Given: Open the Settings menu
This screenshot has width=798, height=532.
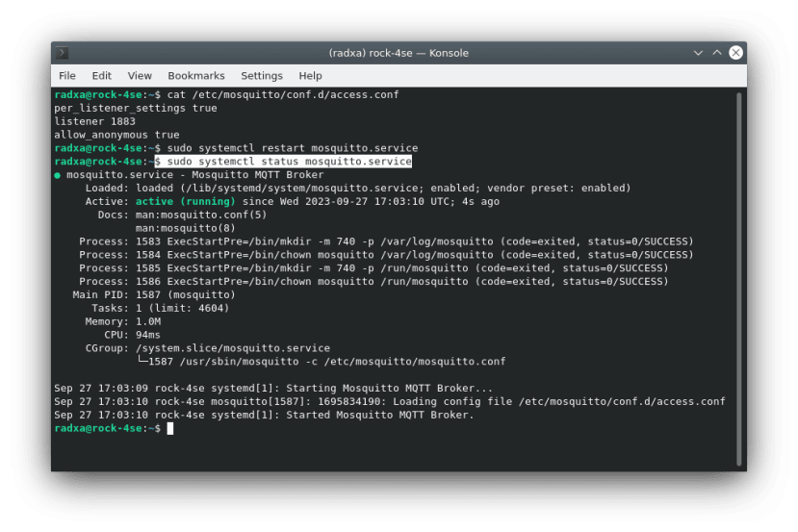Looking at the screenshot, I should coord(262,76).
